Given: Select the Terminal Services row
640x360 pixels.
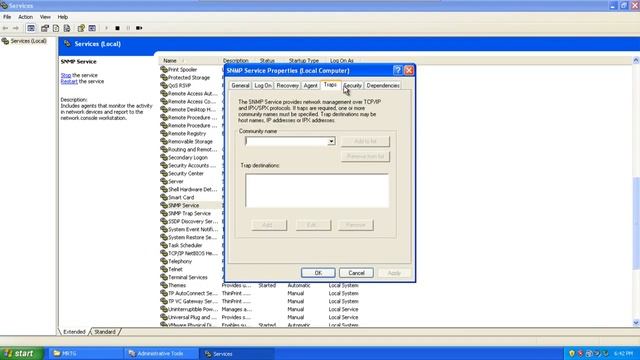Looking at the screenshot, I should [x=188, y=277].
